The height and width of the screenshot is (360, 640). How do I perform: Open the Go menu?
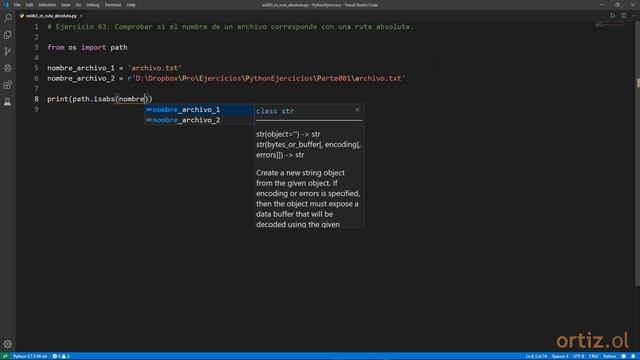pos(78,5)
